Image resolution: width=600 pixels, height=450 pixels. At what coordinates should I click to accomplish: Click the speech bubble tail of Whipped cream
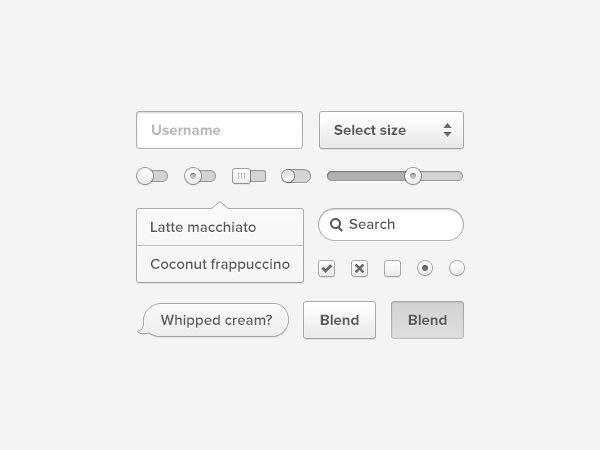(x=142, y=329)
